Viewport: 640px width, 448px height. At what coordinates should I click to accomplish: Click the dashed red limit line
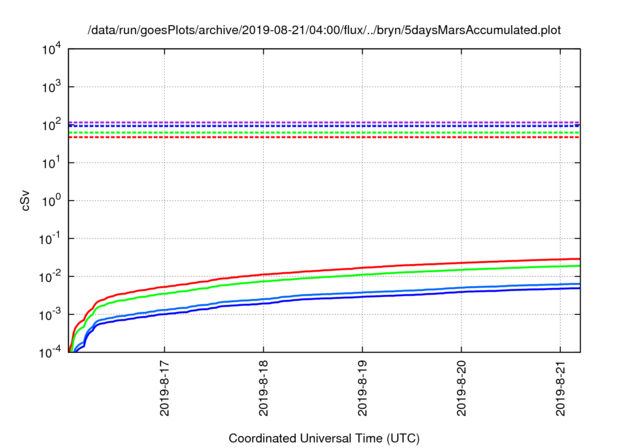(x=324, y=137)
